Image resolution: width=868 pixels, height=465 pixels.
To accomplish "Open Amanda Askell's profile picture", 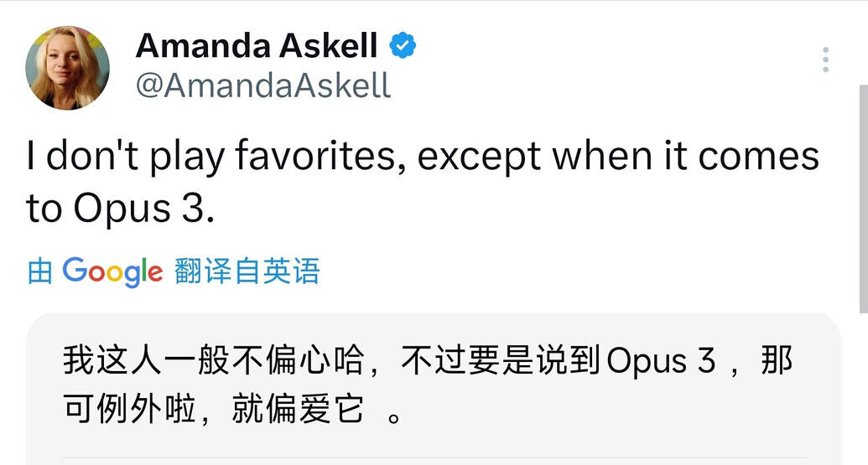I will [68, 68].
